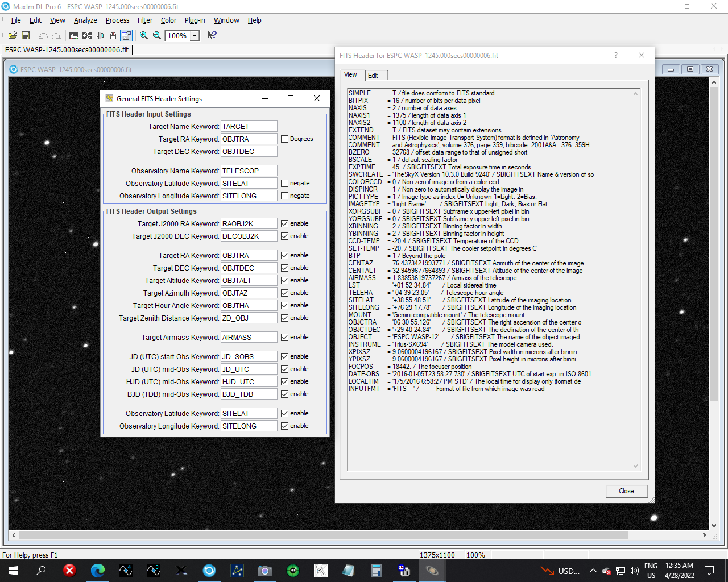Click the Zoom In magnifier icon
The height and width of the screenshot is (582, 728).
[x=144, y=35]
